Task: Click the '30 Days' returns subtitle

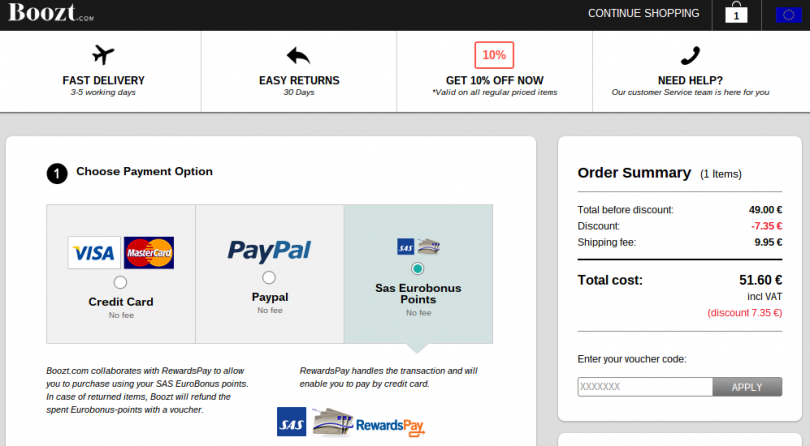Action: tap(299, 93)
